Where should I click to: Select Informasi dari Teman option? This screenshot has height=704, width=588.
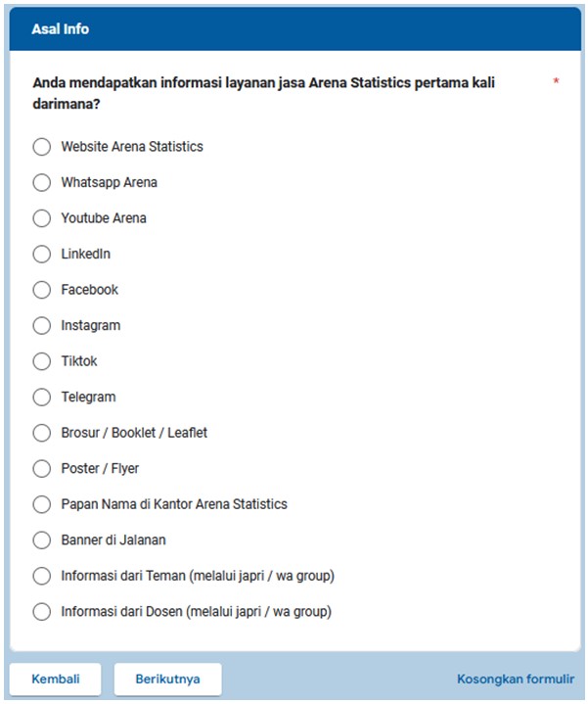coord(41,576)
